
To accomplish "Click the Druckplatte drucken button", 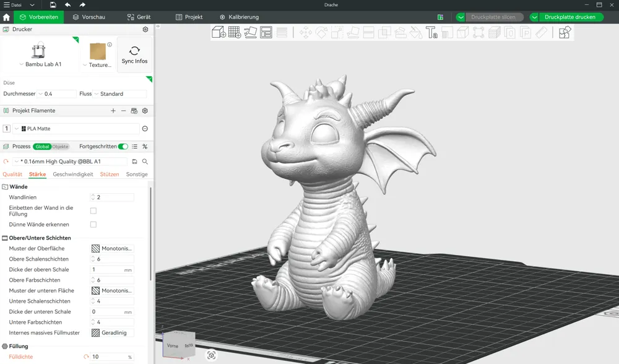I will pos(570,17).
